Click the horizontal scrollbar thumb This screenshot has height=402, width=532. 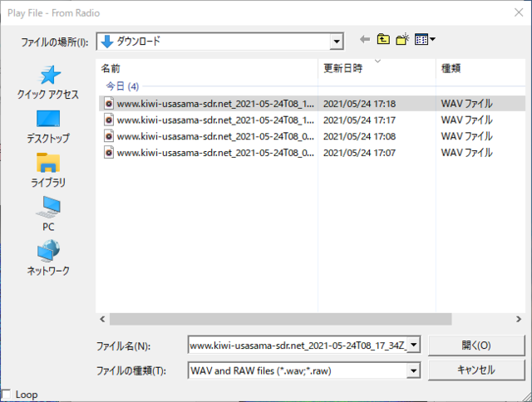(x=281, y=319)
